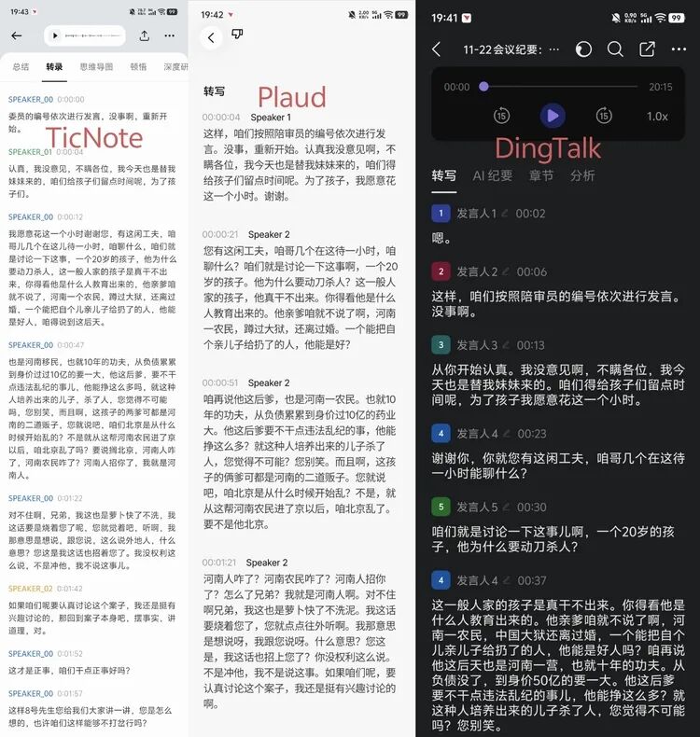Select the 转录 tab in TicNote
The width and height of the screenshot is (700, 737).
(54, 67)
